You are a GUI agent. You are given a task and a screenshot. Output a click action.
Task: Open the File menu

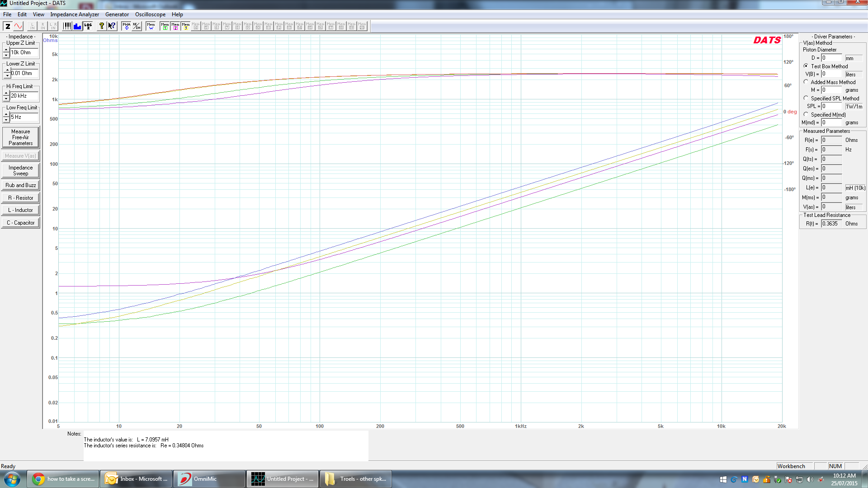(x=7, y=14)
